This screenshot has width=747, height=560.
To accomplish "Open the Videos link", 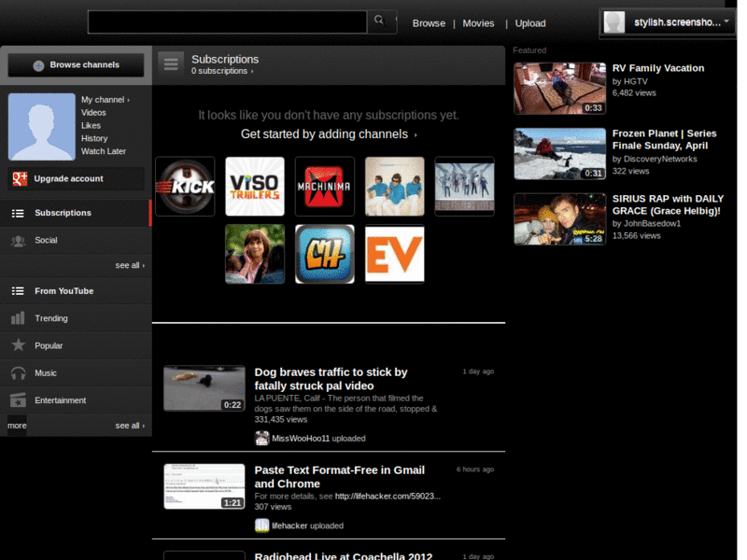I will (93, 112).
